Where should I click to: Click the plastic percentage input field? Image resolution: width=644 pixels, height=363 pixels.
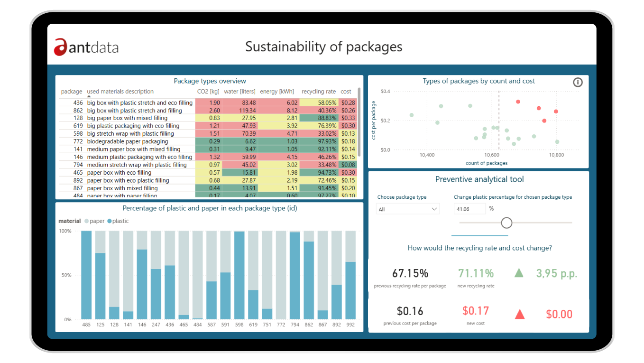click(x=469, y=209)
